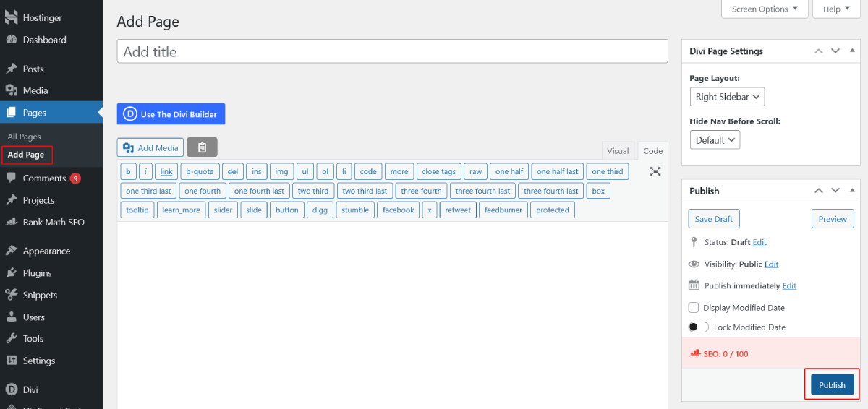Open the Add Page submenu item

(x=26, y=155)
